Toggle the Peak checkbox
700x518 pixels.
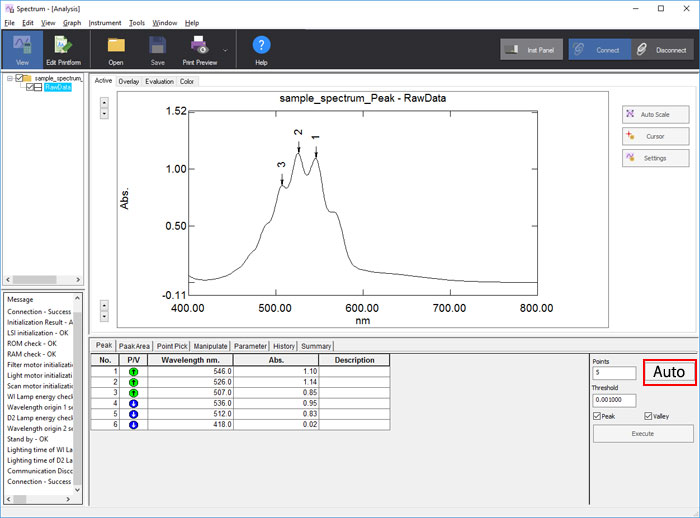coord(597,416)
